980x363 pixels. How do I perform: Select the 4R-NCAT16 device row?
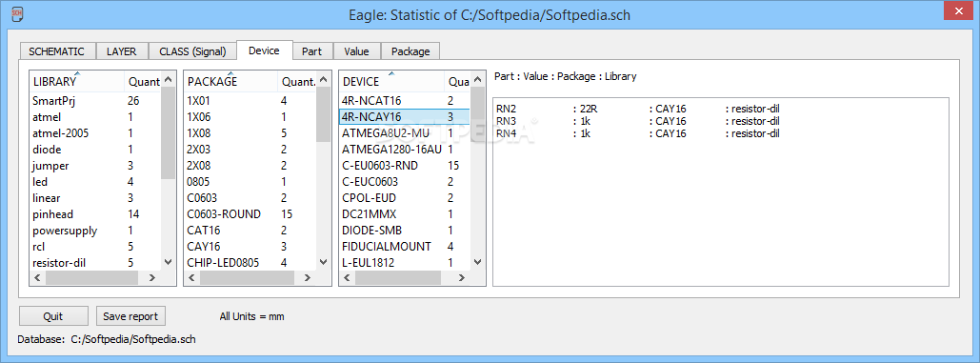[405, 100]
